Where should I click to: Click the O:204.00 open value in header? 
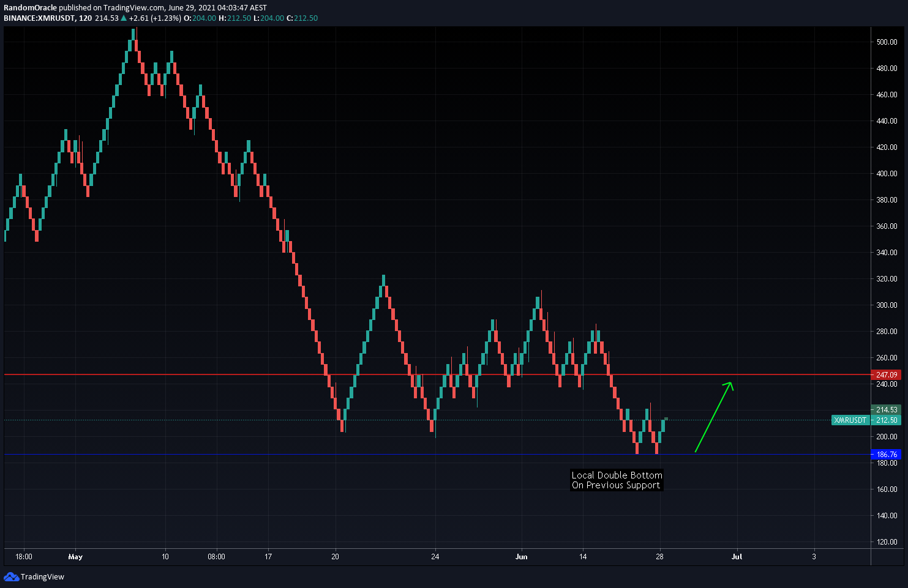[200, 18]
